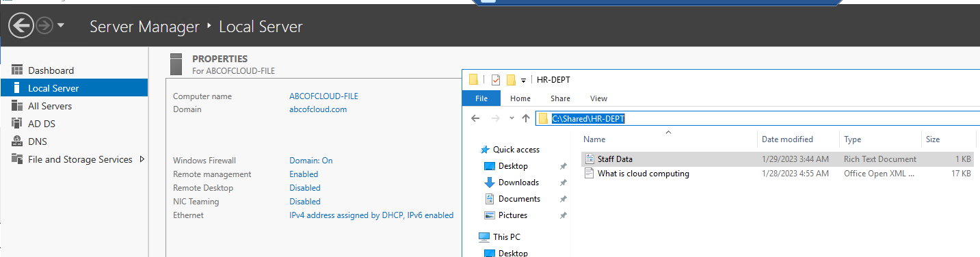
Task: Click Server Manager breadcrumb title
Action: click(144, 27)
